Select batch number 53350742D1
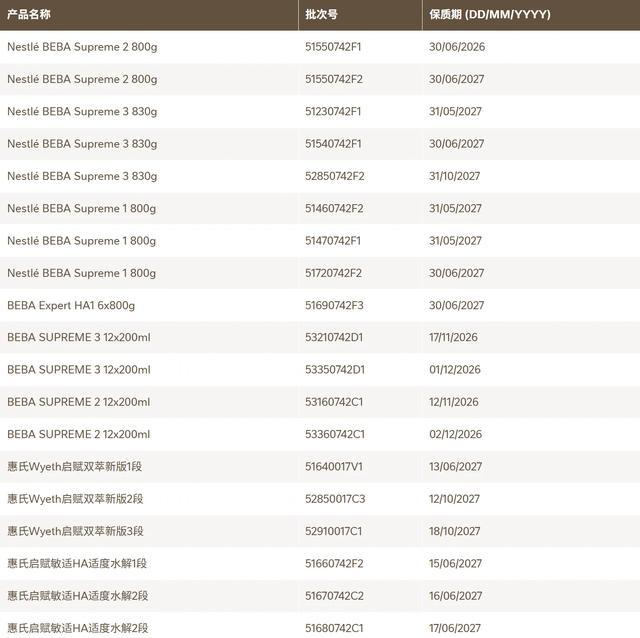This screenshot has width=640, height=638. (335, 369)
